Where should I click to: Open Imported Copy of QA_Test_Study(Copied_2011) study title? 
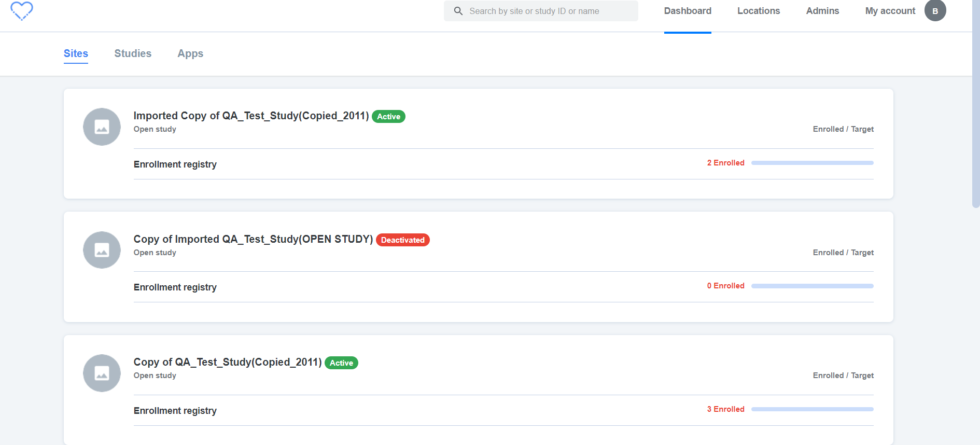click(x=251, y=116)
